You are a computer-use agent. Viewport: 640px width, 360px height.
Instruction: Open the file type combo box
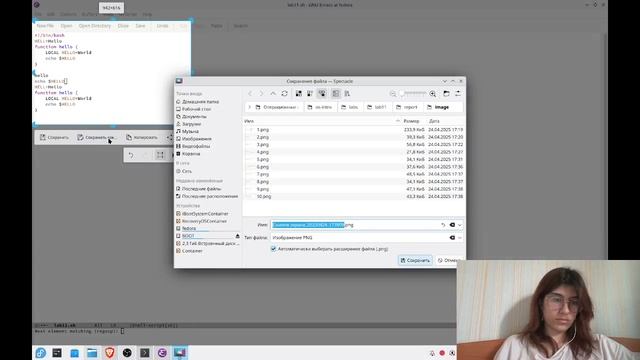tap(367, 238)
